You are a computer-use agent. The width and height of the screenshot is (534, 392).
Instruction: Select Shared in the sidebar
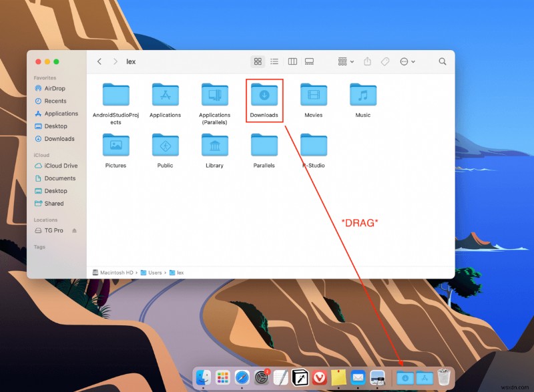53,204
